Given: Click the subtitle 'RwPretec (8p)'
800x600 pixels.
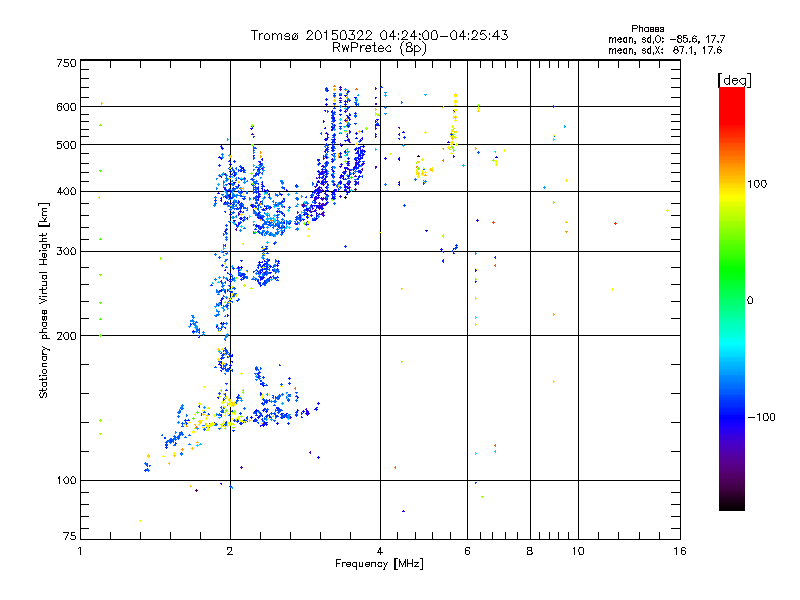Looking at the screenshot, I should point(379,48).
